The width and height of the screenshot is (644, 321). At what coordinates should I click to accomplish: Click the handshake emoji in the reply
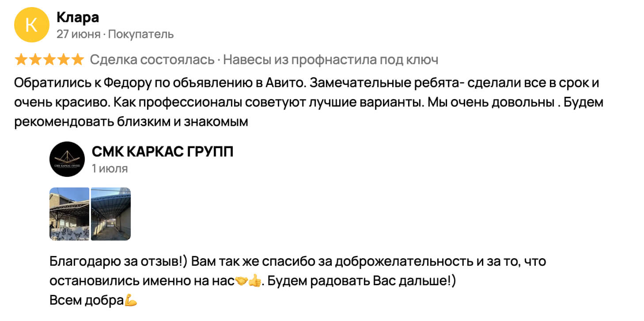241,281
